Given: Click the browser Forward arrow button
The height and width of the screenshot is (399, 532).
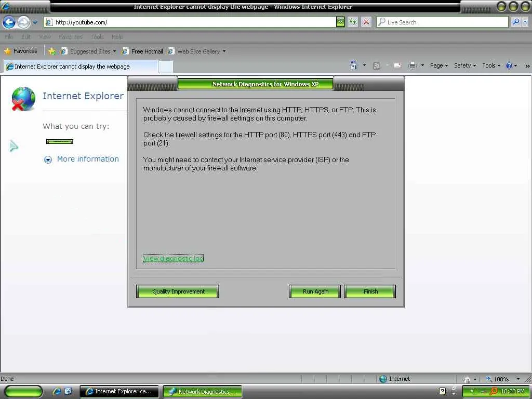Looking at the screenshot, I should click(23, 22).
